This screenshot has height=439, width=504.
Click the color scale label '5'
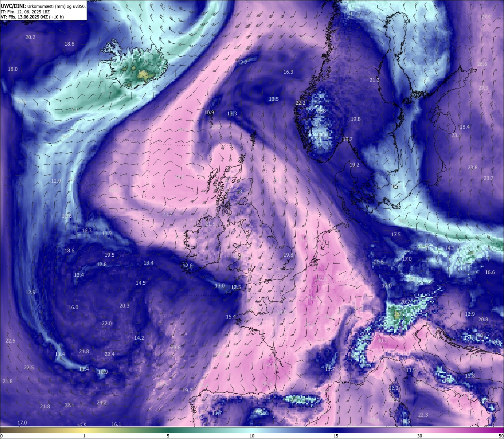tap(168, 436)
